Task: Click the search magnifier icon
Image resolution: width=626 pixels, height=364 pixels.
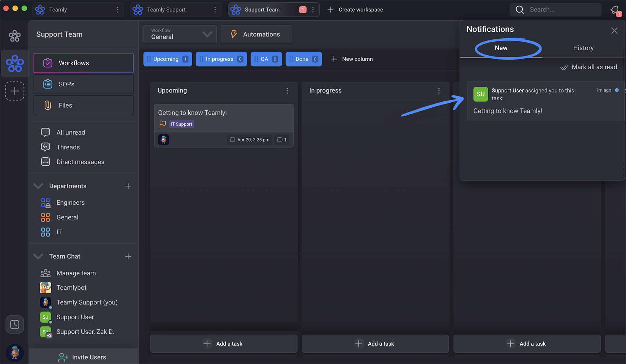Action: [520, 10]
